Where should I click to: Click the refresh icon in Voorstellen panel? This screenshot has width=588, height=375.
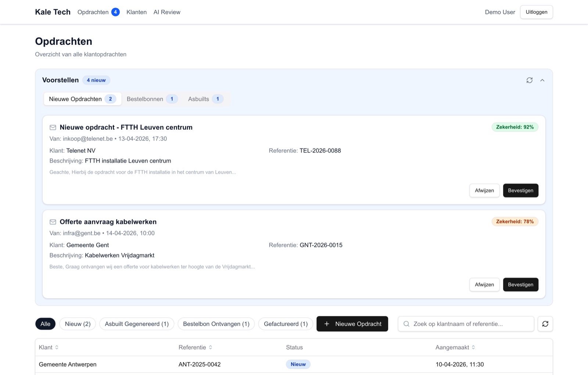tap(529, 80)
